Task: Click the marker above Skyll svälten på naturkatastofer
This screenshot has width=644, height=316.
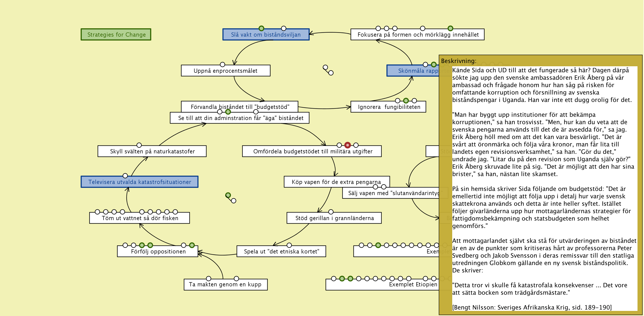Action: click(139, 145)
